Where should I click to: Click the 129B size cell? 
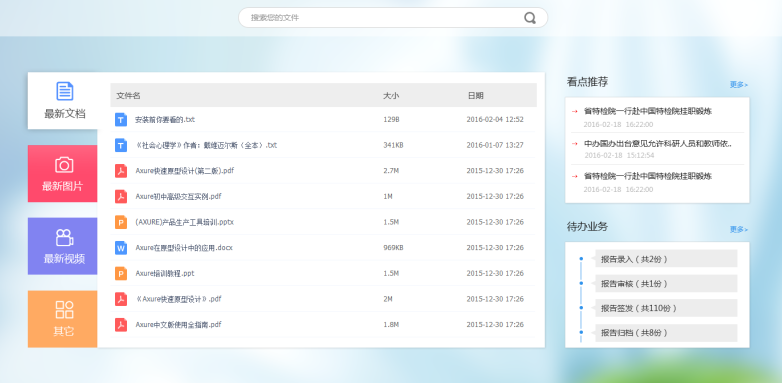(x=391, y=120)
